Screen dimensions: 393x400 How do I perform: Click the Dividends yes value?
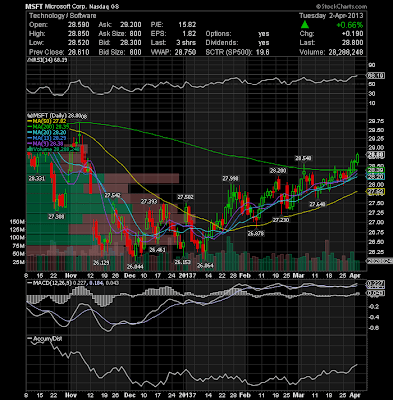pyautogui.click(x=263, y=43)
